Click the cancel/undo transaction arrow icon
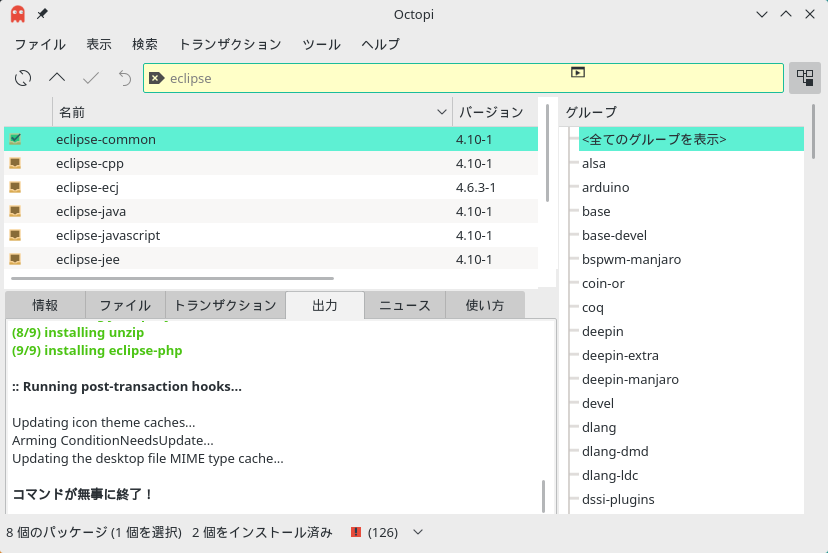 tap(125, 78)
